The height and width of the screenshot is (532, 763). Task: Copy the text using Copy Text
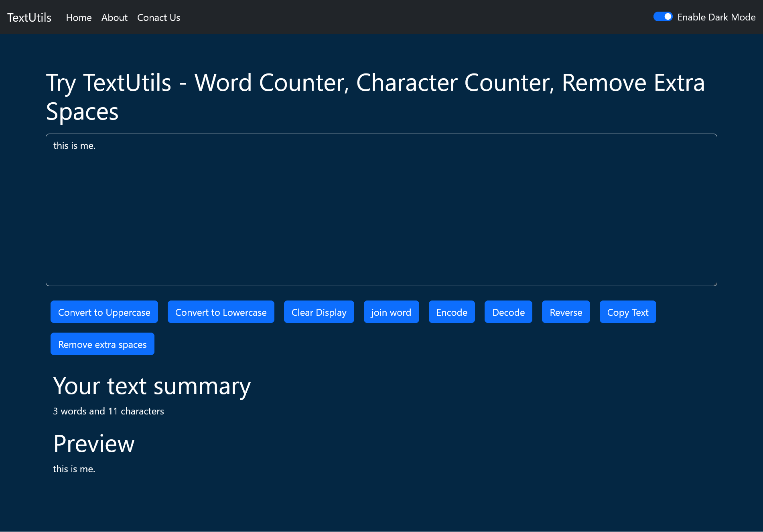click(x=628, y=312)
